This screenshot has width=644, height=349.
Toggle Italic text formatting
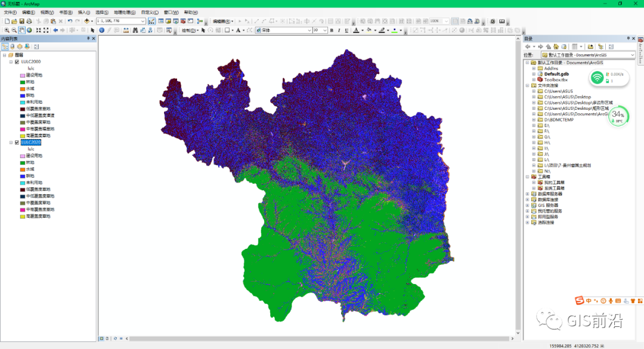(339, 30)
